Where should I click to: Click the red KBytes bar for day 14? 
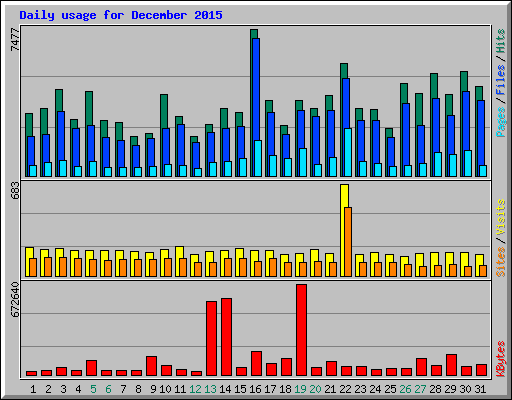(x=226, y=337)
